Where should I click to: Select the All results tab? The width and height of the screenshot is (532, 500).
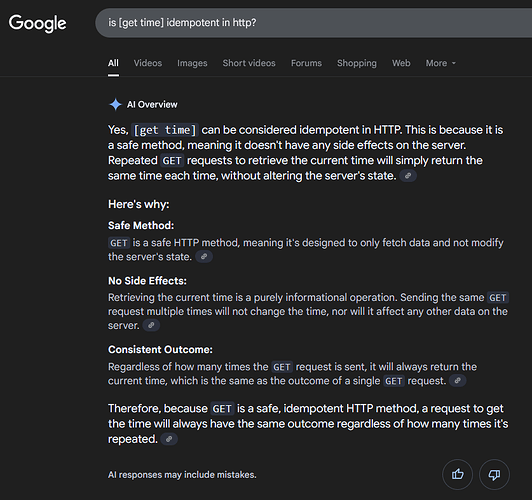tap(113, 63)
